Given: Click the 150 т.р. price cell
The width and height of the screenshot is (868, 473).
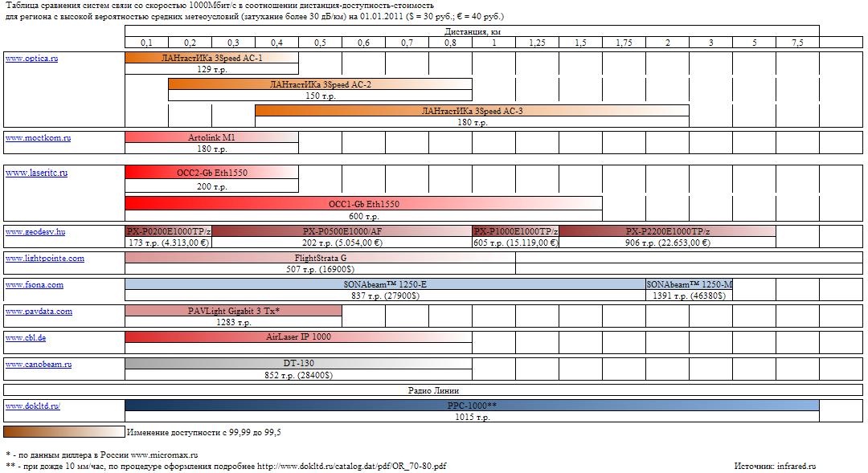Looking at the screenshot, I should point(320,96).
